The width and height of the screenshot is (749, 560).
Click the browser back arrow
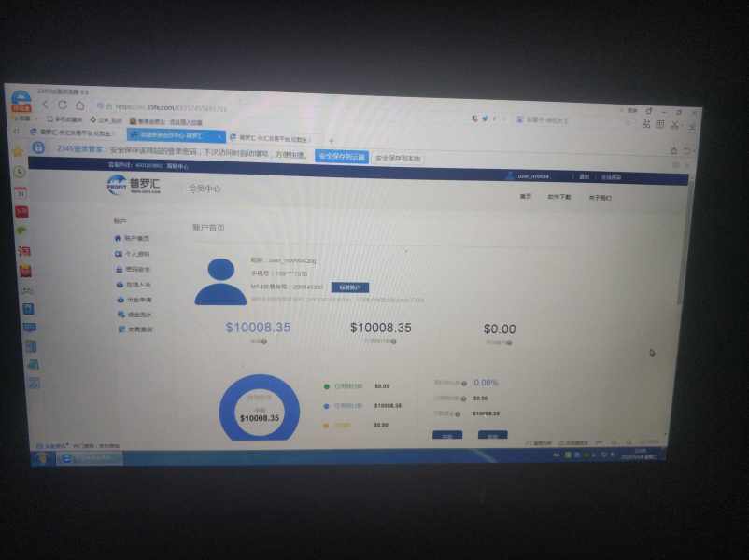[47, 105]
